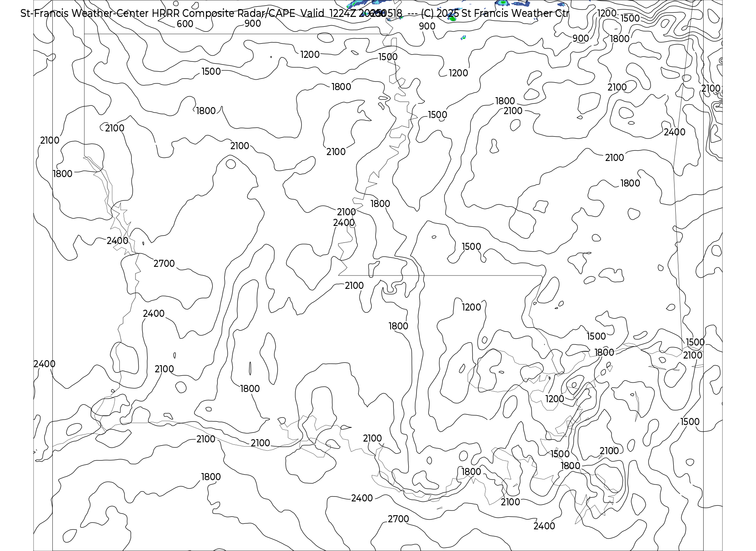Image resolution: width=756 pixels, height=551 pixels.
Task: Click the "(C) 2025 St Francis Weather Ctr" copyright text
Action: point(495,13)
